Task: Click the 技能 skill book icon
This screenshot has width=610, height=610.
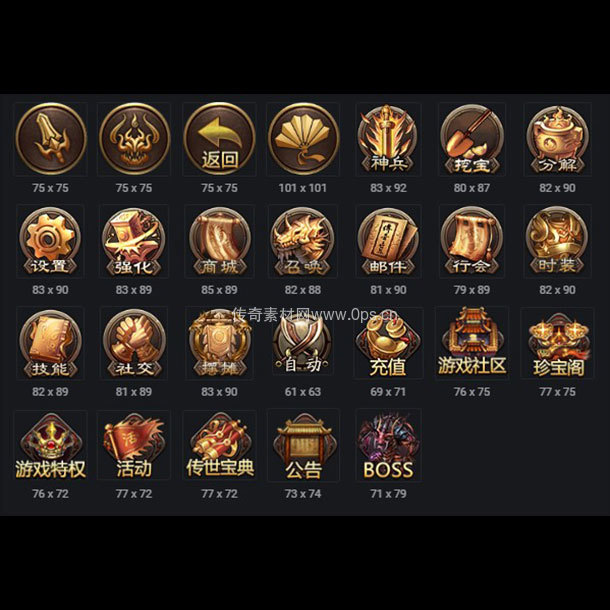Action: [51, 343]
